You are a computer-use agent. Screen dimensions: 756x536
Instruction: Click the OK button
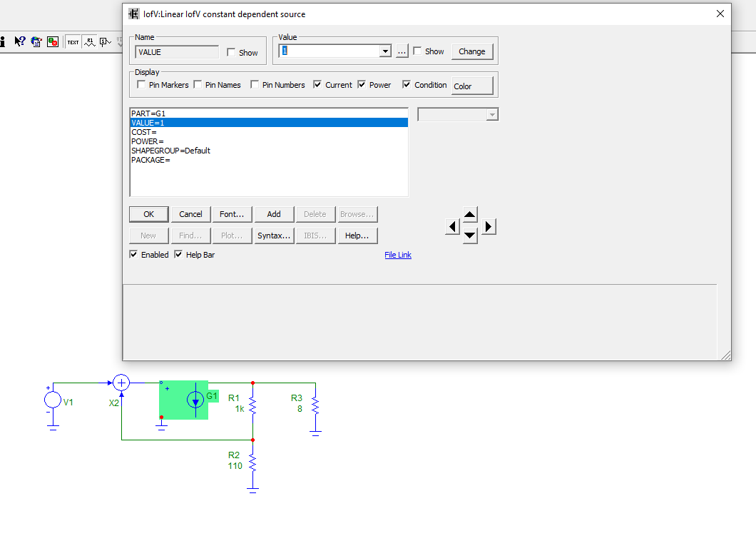[x=149, y=214]
